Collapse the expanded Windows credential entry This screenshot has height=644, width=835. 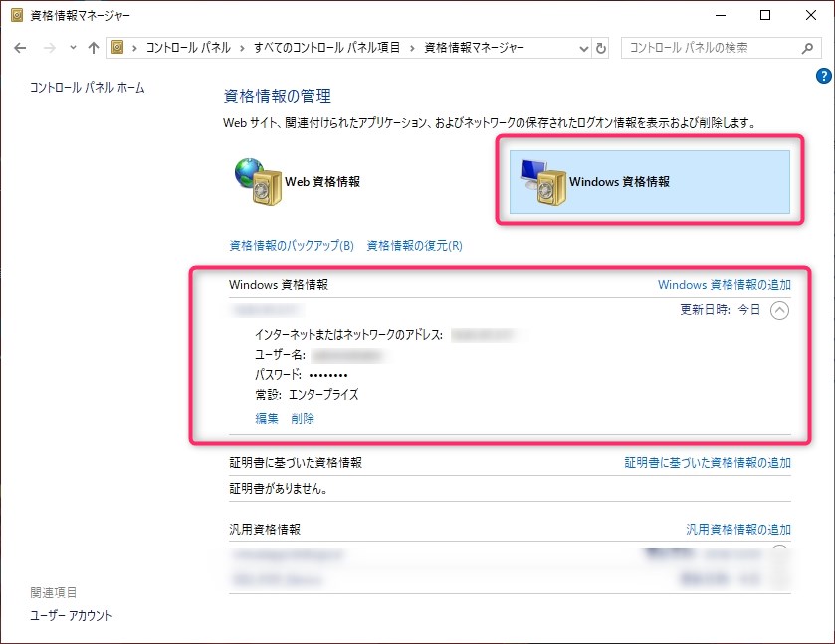(779, 310)
